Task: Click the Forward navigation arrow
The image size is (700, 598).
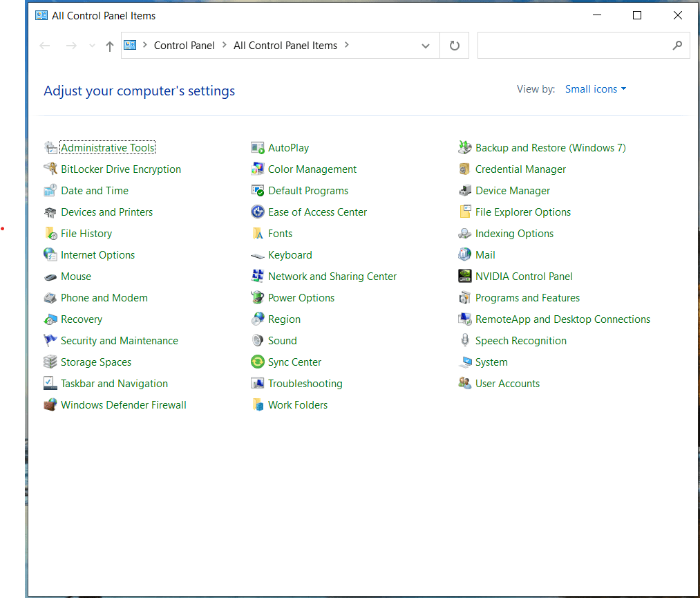Action: [x=71, y=46]
